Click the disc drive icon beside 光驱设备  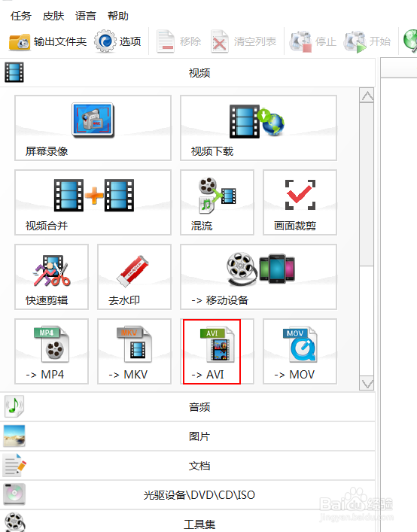(14, 494)
